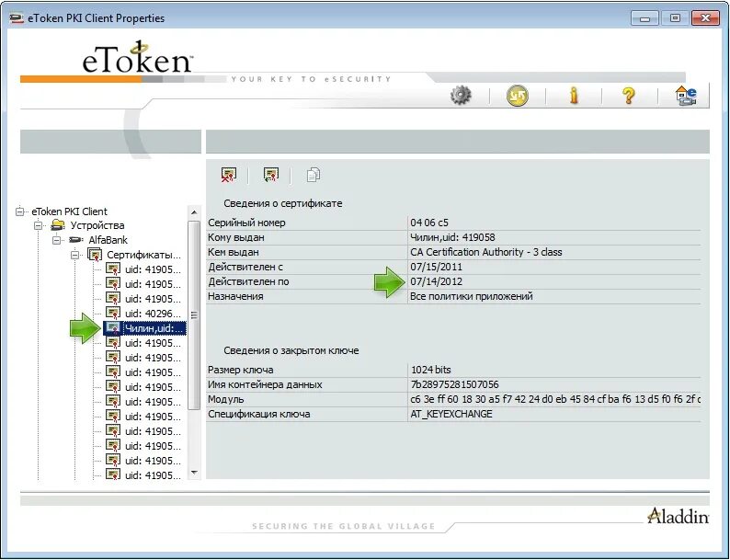This screenshot has width=730, height=560.
Task: Click Сведения о закрытом ключе heading
Action: click(291, 350)
